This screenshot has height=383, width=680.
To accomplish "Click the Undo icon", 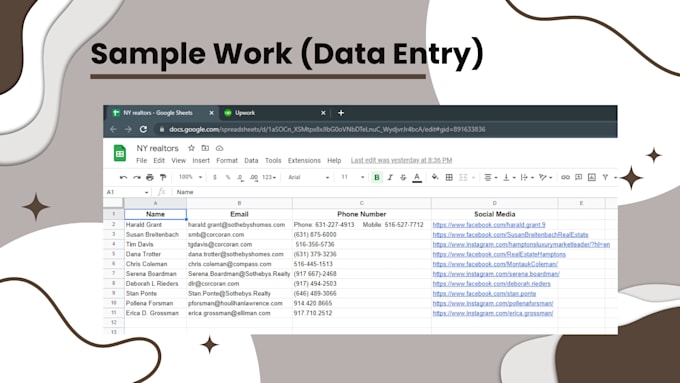I will (124, 177).
